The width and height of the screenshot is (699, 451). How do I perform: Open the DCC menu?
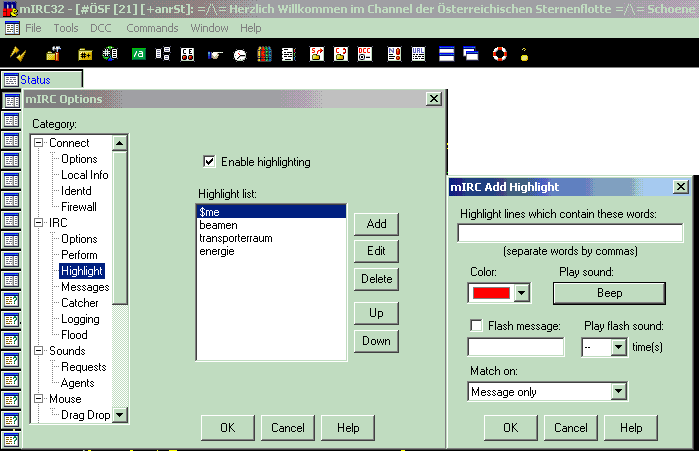tap(101, 28)
